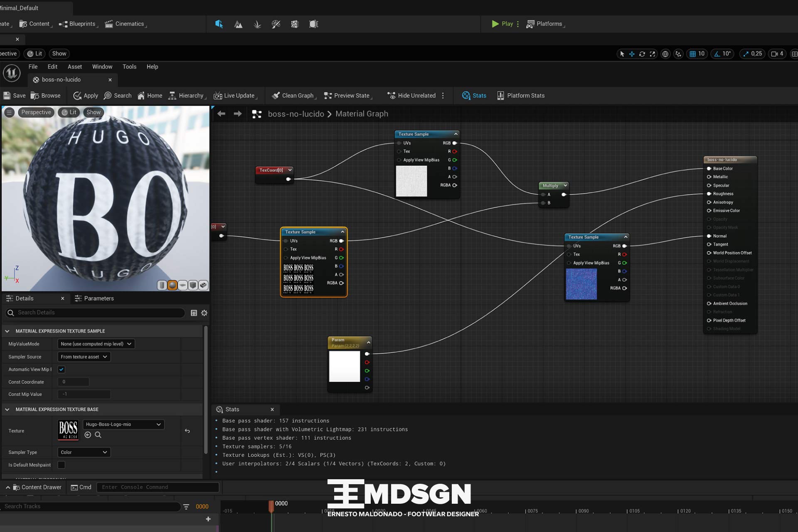Click the Browse toolbar icon
Viewport: 798px width, 532px height.
point(35,96)
